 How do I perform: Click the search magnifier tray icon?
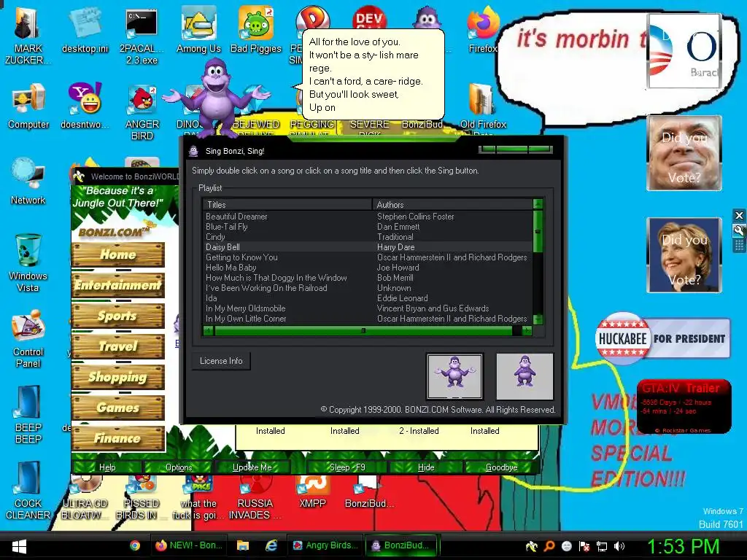click(549, 546)
